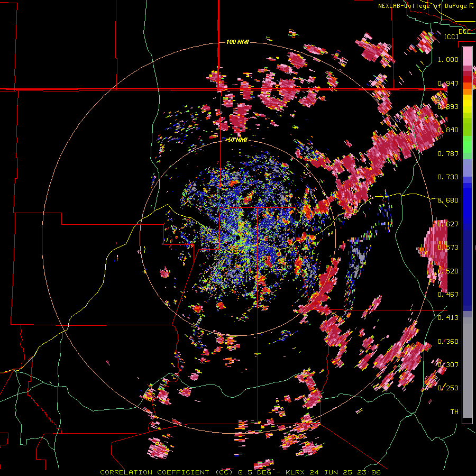
Task: Select the 0.467 legend value
Action: 448,295
